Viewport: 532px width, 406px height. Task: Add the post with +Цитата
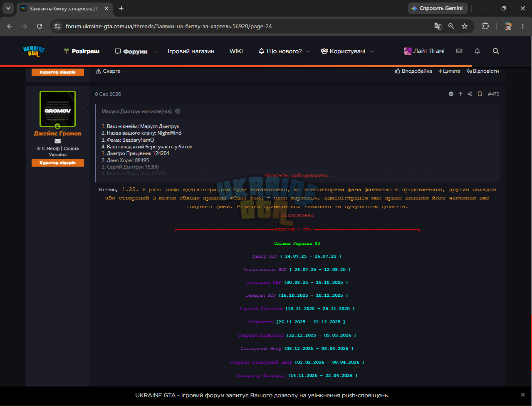point(449,71)
